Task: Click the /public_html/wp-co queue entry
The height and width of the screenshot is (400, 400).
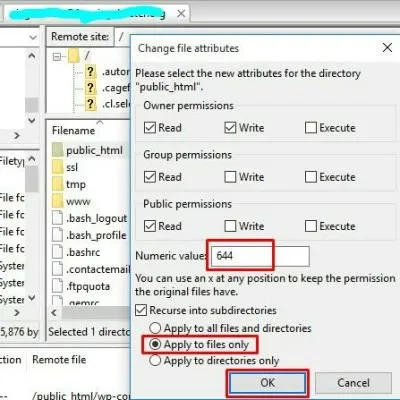Action: (80, 395)
